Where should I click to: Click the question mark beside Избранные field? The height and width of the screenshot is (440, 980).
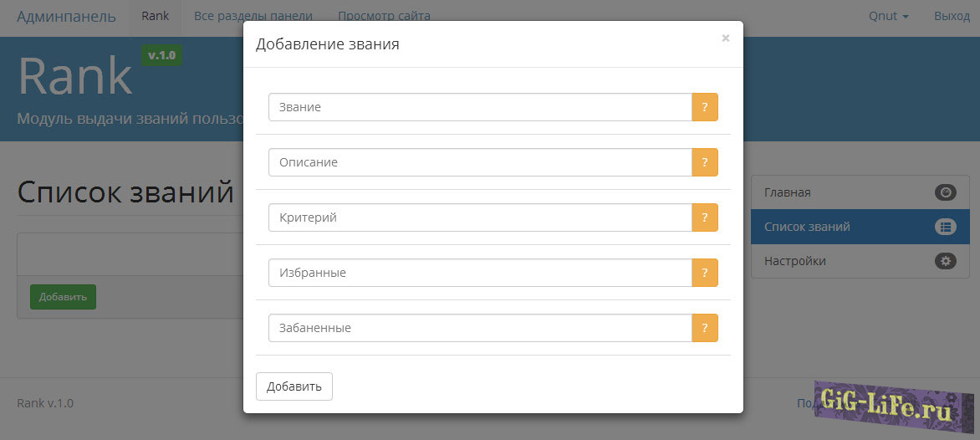pyautogui.click(x=704, y=273)
